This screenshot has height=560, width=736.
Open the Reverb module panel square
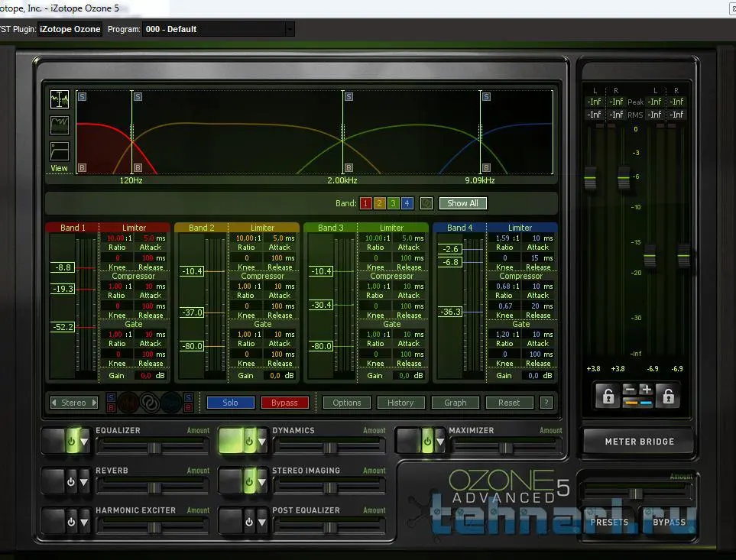pos(53,481)
